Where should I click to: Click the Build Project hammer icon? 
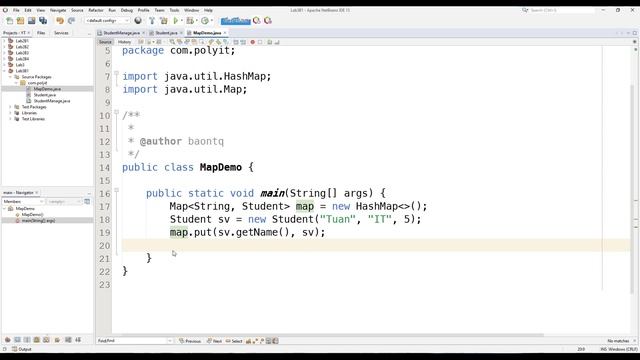[152, 20]
